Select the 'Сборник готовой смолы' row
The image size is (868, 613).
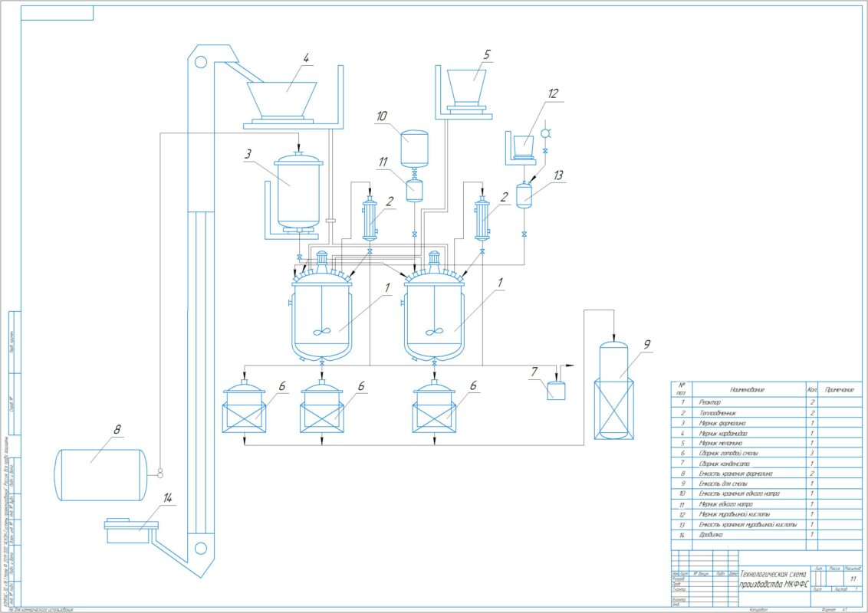pyautogui.click(x=767, y=453)
